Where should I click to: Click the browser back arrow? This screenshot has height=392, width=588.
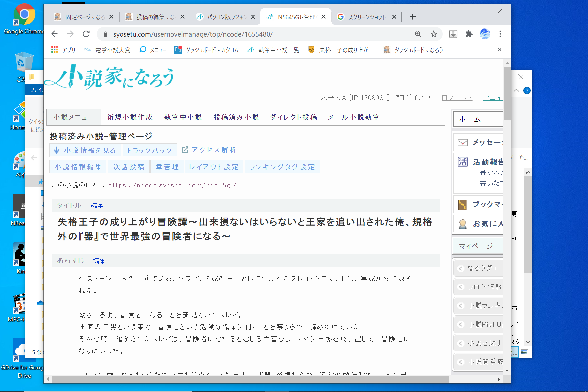coord(55,34)
